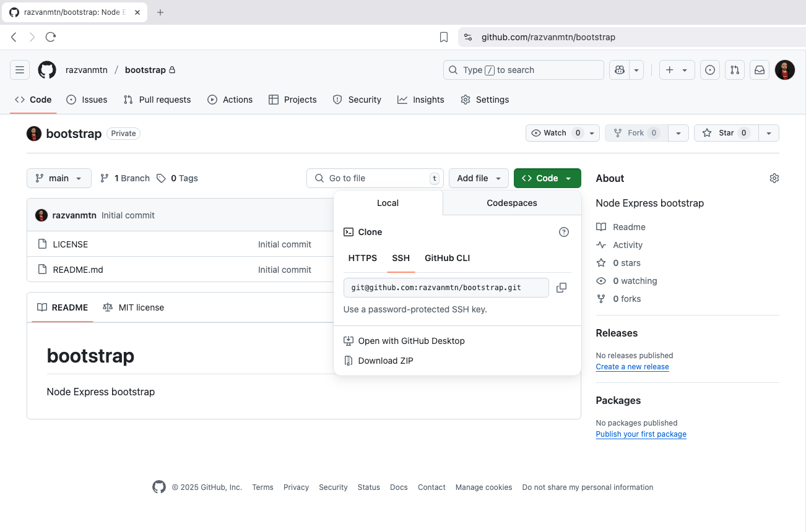The width and height of the screenshot is (806, 532).
Task: Click the browser address bar URL
Action: 548,37
